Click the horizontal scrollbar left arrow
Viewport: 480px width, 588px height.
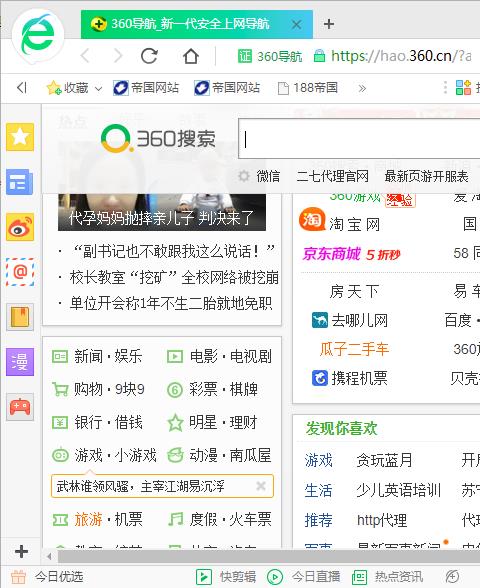point(49,556)
